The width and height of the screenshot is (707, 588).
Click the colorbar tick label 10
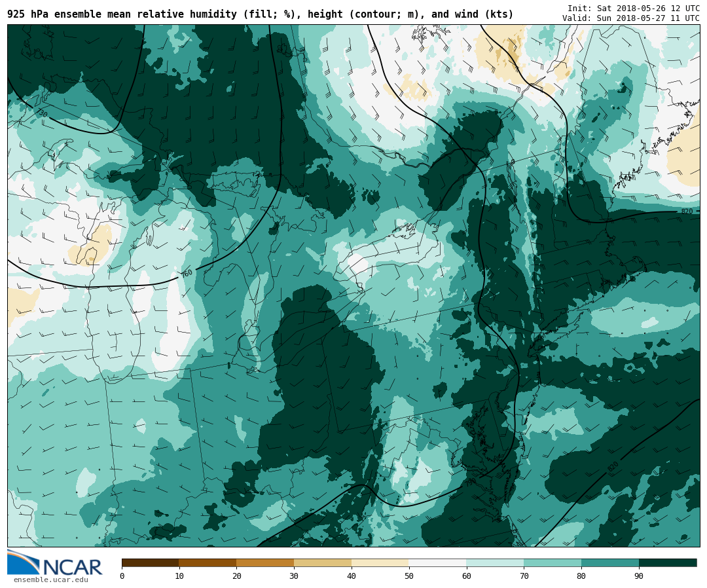tap(179, 576)
